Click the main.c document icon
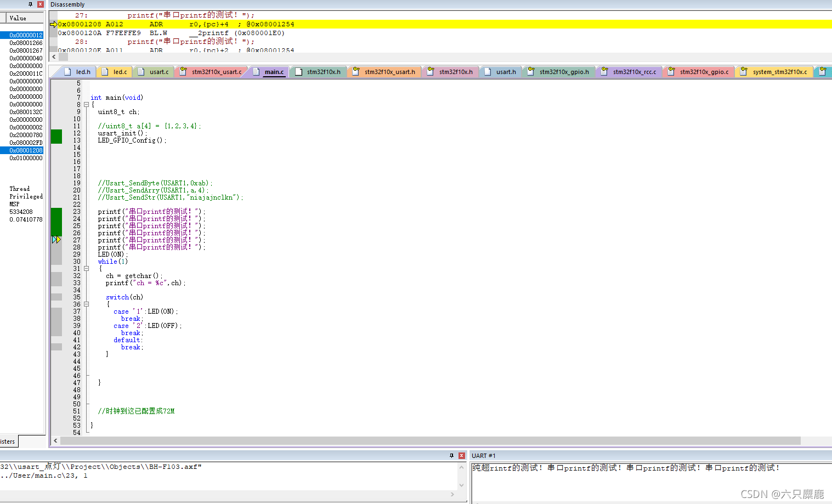832x504 pixels. tap(256, 72)
